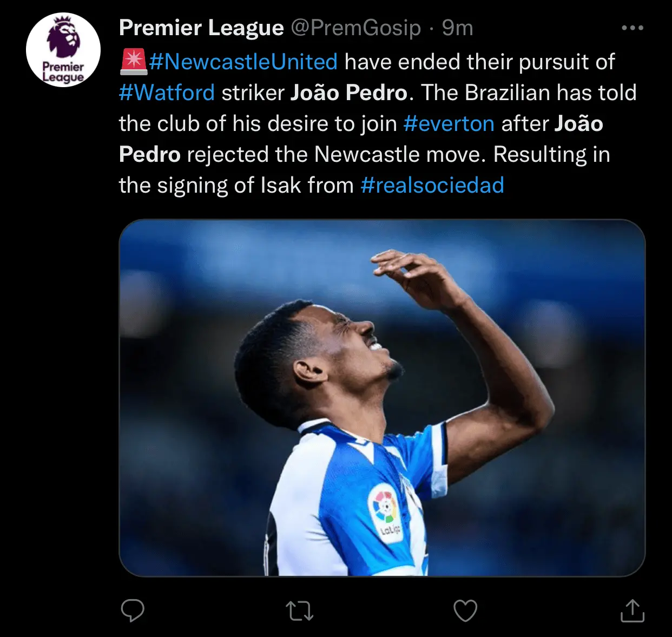Viewport: 672px width, 637px height.
Task: Click the LaLiga badge on the jersey
Action: pos(385,512)
